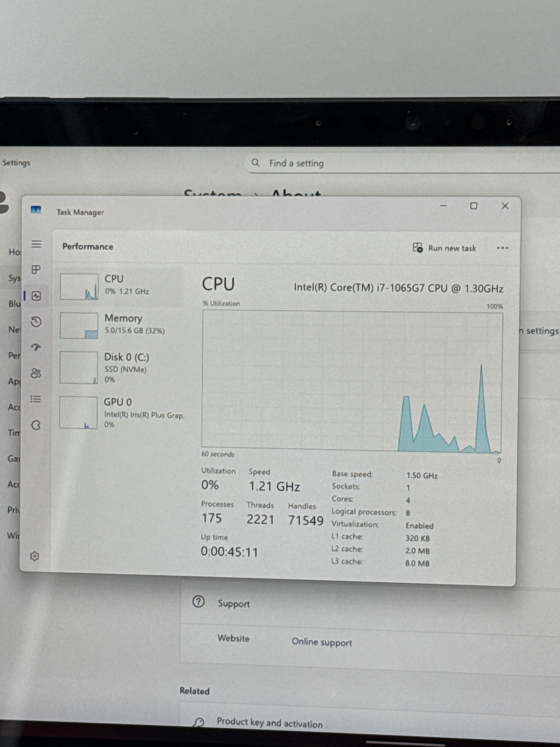Open the three-dot more options menu
This screenshot has height=747, width=560.
[x=502, y=248]
